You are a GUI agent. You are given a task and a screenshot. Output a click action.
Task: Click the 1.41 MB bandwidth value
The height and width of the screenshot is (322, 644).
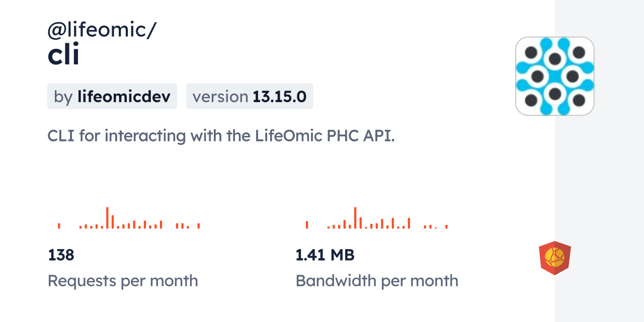coord(325,255)
